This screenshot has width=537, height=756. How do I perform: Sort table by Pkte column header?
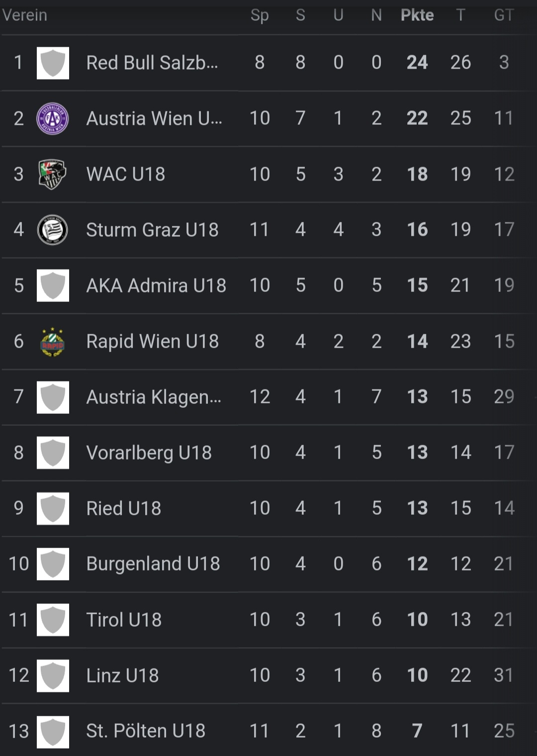tap(417, 15)
